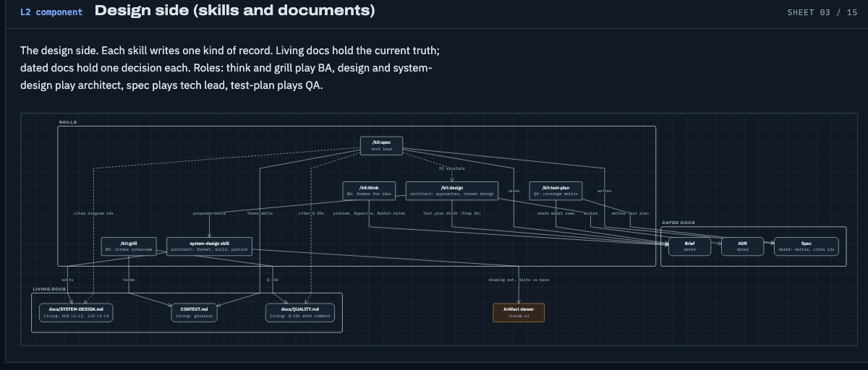Click the 'problem, Appetite, Rabbit holes' label

tap(369, 213)
